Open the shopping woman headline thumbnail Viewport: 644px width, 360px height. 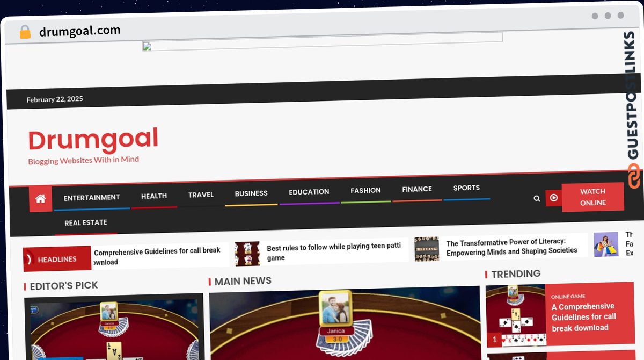(x=606, y=244)
